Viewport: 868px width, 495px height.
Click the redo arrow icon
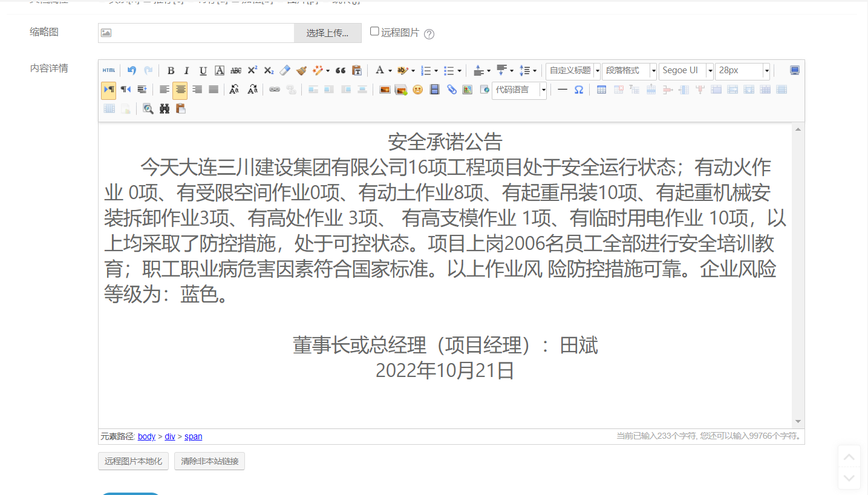click(148, 71)
